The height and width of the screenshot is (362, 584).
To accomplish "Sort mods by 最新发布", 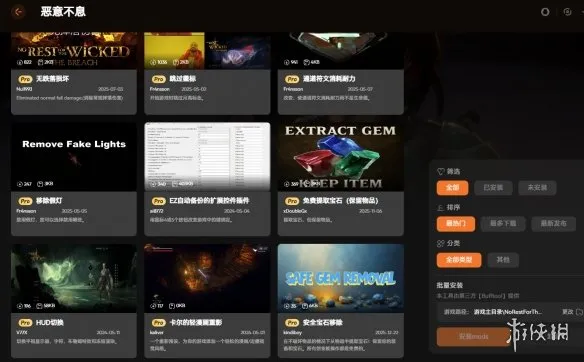I will 553,224.
